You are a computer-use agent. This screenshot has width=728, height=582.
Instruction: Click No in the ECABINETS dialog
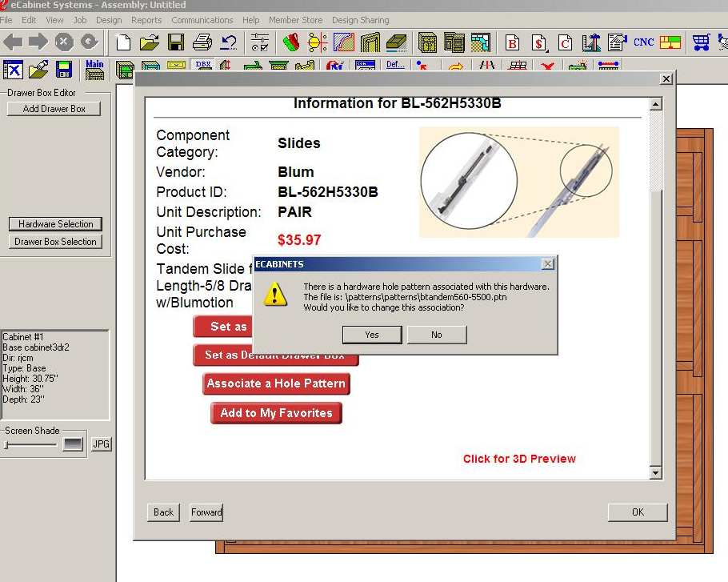tap(437, 335)
